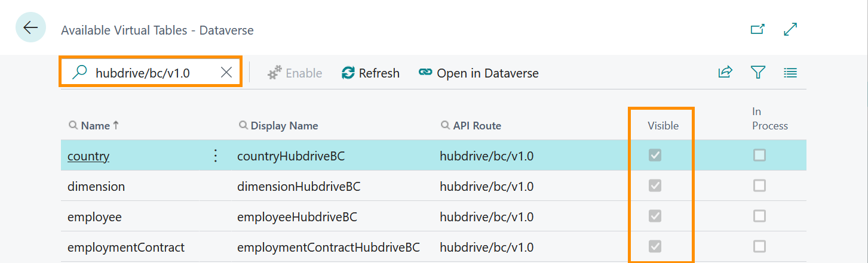The width and height of the screenshot is (868, 263).
Task: Open in Dataverse action
Action: coord(479,73)
